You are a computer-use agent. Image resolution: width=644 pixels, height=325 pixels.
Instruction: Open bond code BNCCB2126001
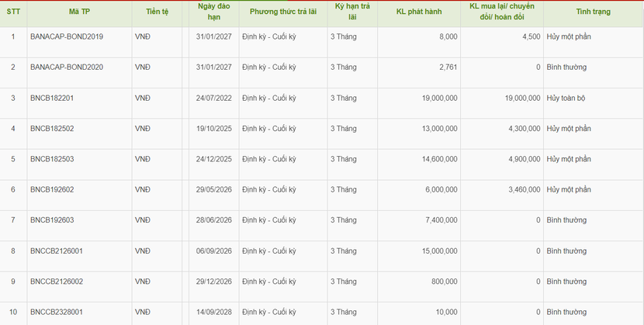[x=57, y=251]
